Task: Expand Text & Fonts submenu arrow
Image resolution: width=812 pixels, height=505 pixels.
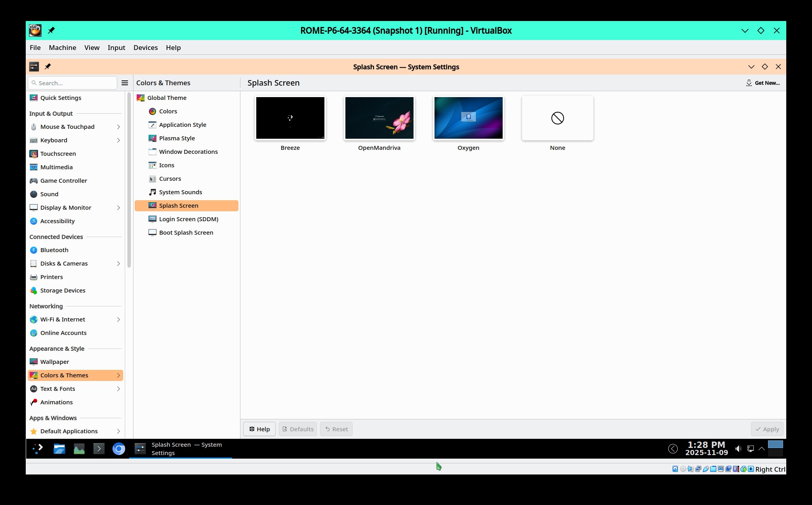Action: (x=118, y=389)
